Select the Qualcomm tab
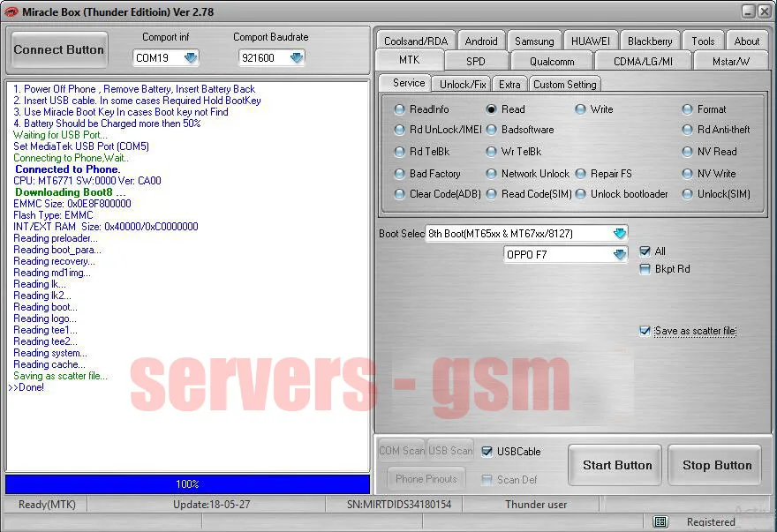Viewport: 777px width, 532px height. click(x=552, y=61)
